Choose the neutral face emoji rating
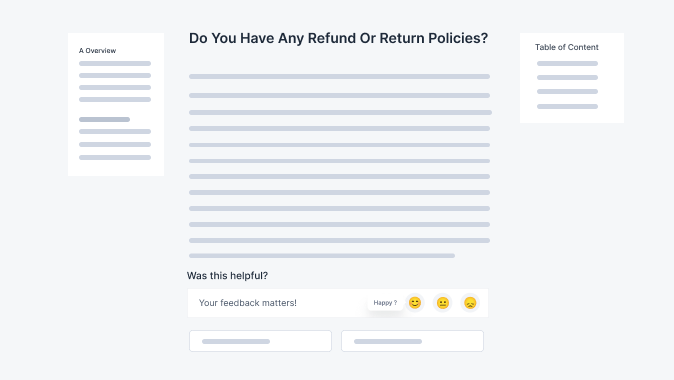Image resolution: width=674 pixels, height=380 pixels. click(443, 303)
